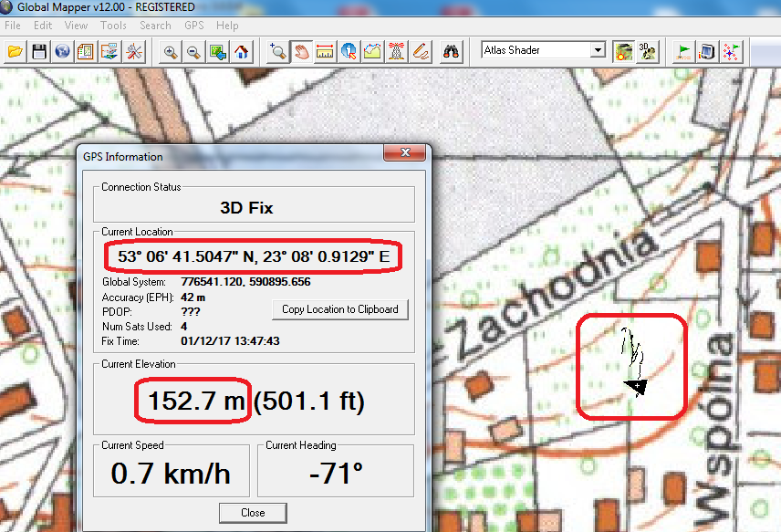Click Copy Location to Clipboard button
The height and width of the screenshot is (532, 781).
[340, 309]
